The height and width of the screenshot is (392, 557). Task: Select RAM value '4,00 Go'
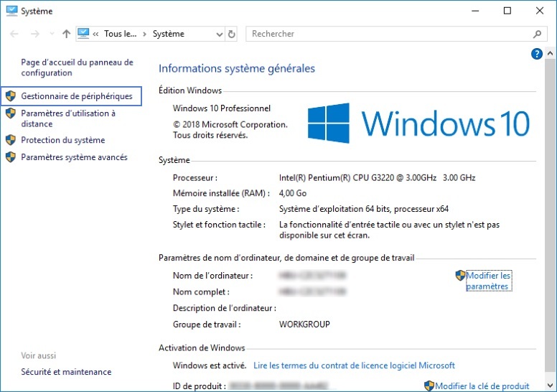pyautogui.click(x=293, y=193)
